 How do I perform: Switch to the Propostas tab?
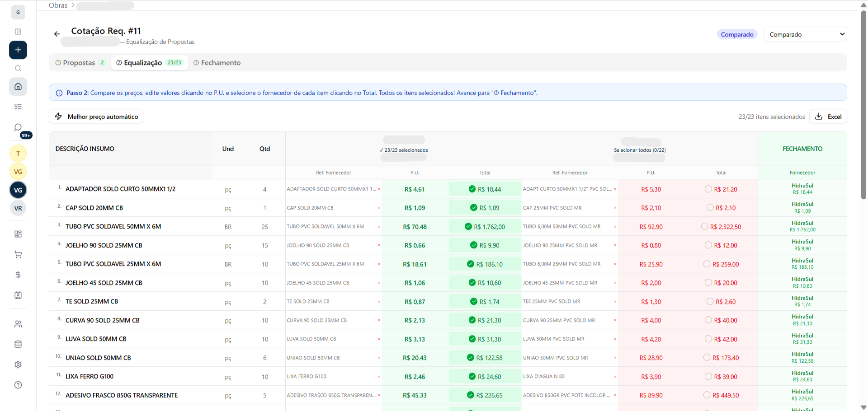coord(80,63)
